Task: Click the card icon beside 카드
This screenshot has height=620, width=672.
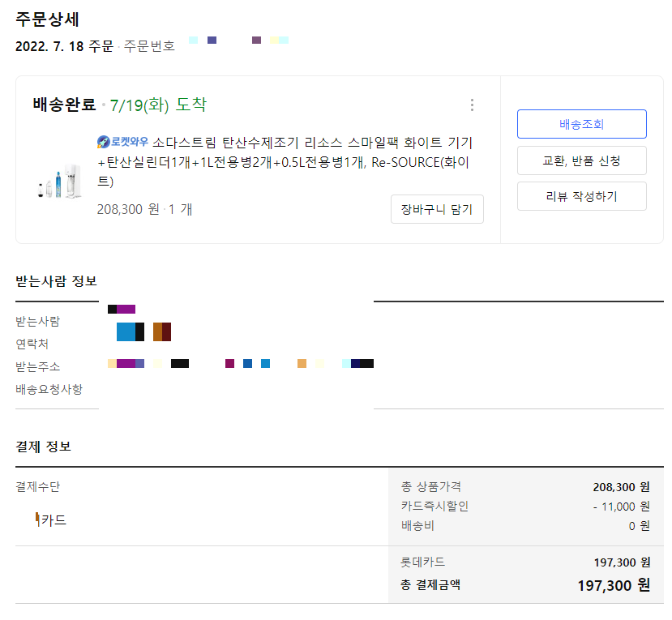Action: pos(38,520)
